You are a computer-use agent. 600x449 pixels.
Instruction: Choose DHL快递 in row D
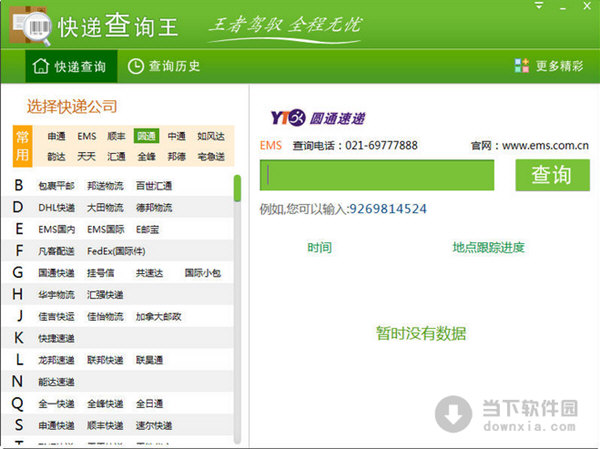pos(57,208)
